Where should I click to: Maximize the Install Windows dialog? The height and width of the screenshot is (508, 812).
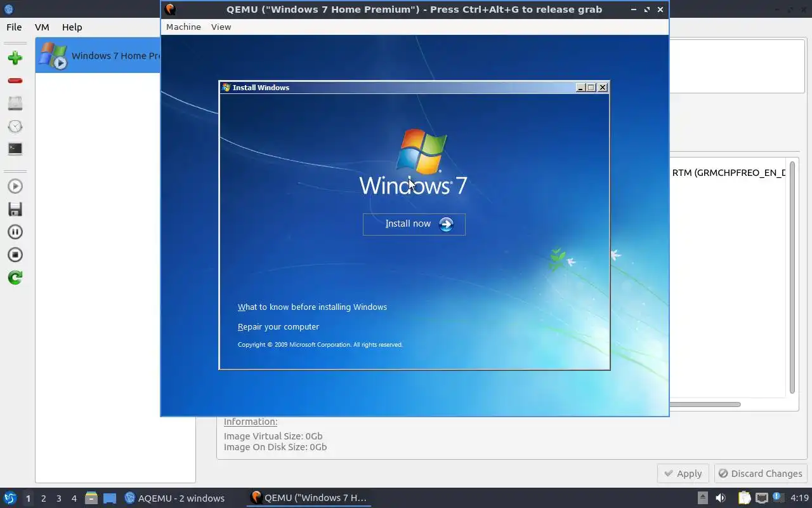(591, 88)
